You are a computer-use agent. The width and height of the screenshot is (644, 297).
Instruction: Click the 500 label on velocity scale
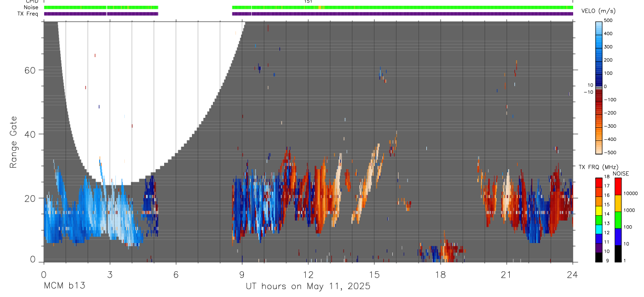[x=609, y=20]
